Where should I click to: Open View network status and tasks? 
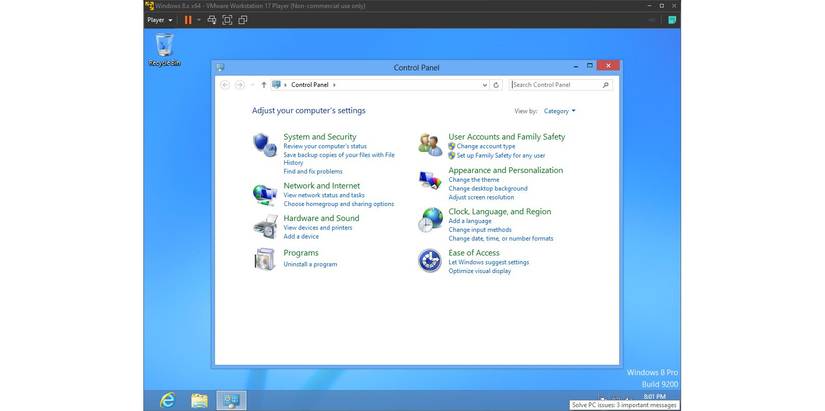point(324,195)
